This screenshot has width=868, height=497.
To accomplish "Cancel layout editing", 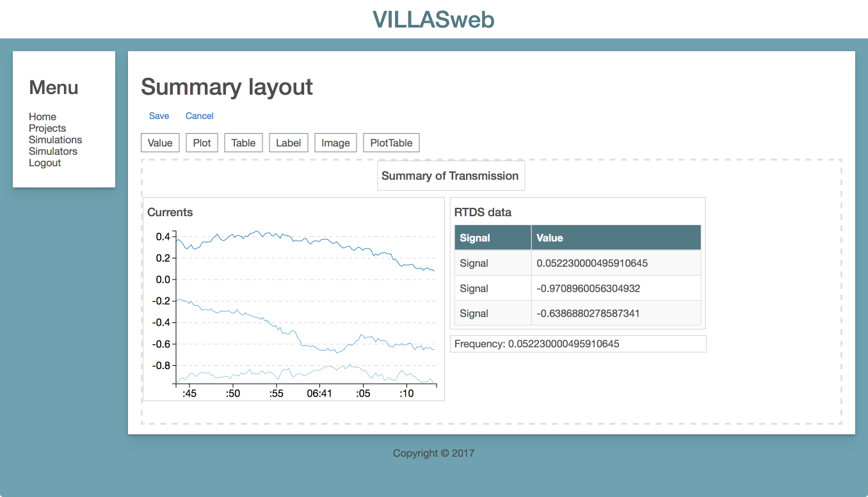I will click(200, 116).
